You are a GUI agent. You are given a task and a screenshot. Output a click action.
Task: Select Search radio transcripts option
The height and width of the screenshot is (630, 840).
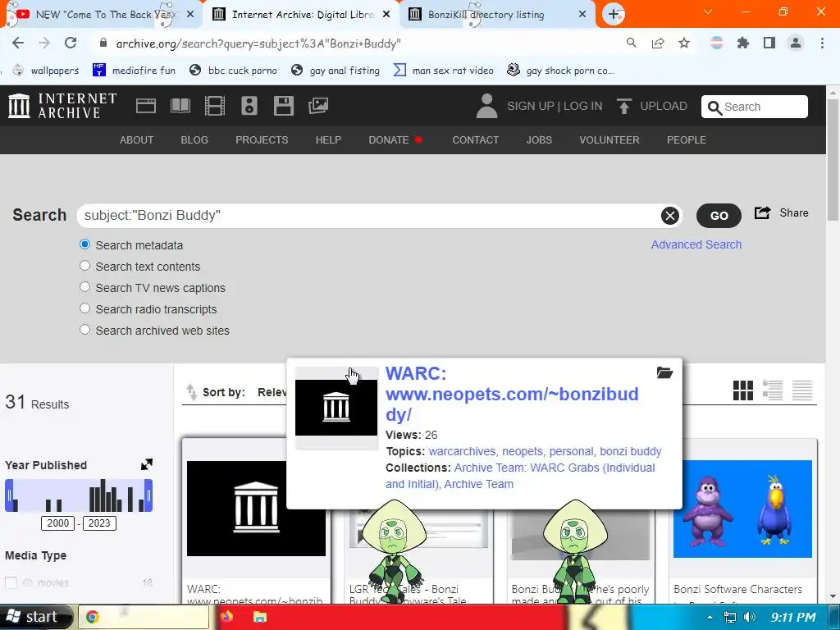tap(84, 308)
